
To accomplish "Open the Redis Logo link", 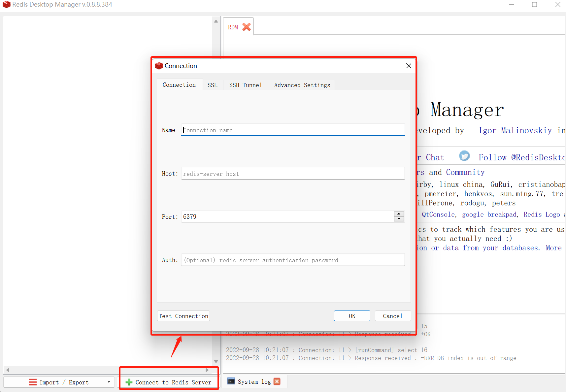I will [x=542, y=214].
